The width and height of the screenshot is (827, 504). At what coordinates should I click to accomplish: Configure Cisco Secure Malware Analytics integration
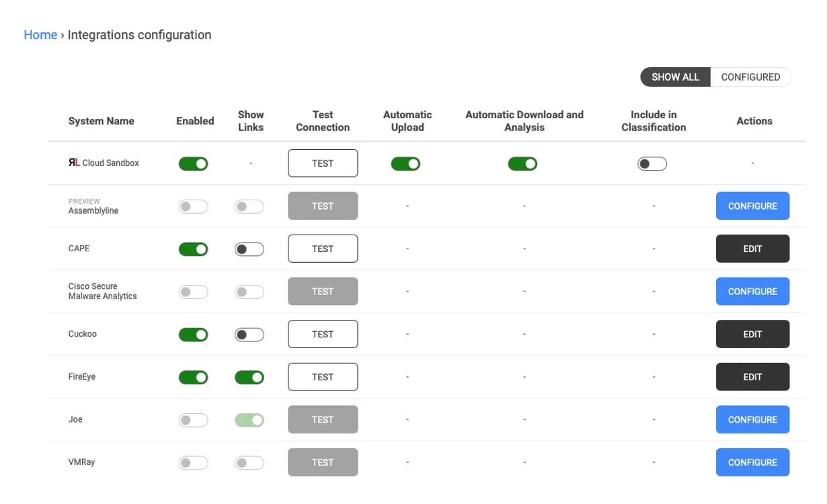752,292
